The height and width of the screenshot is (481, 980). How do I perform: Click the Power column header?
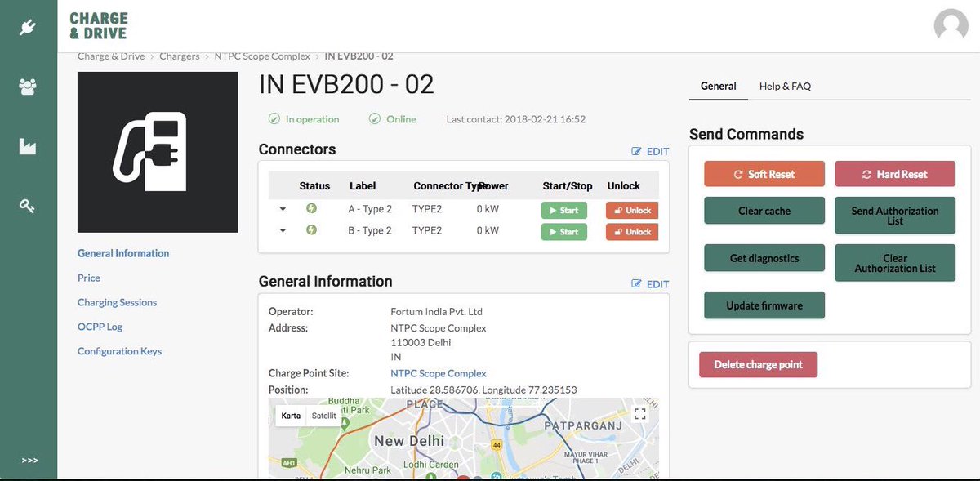coord(493,186)
